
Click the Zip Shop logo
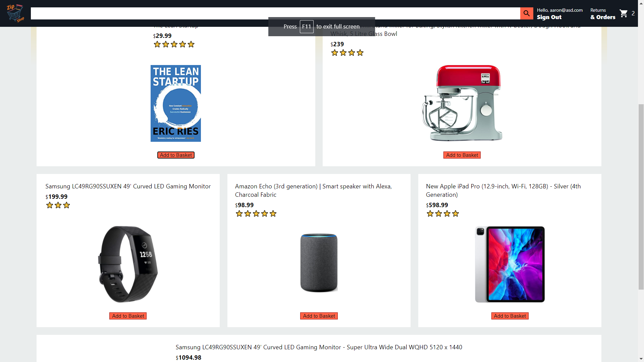click(x=15, y=13)
